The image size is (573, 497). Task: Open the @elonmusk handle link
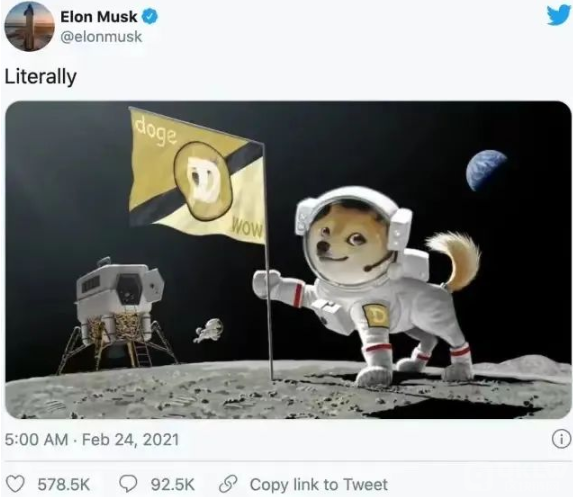pos(101,37)
